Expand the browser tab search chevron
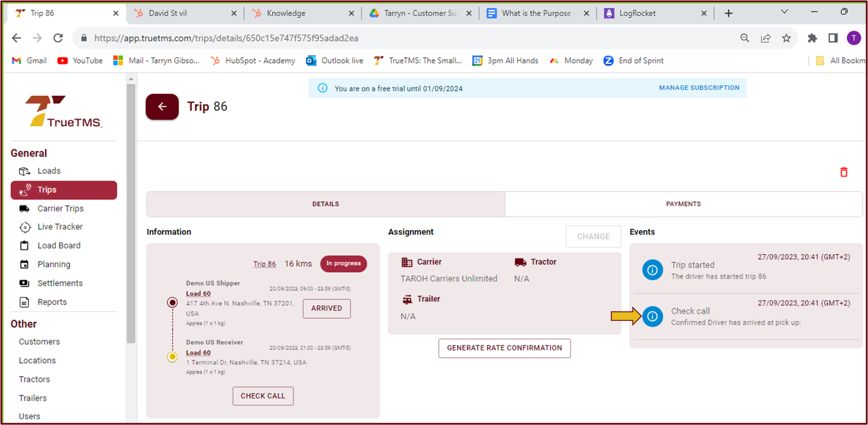The height and width of the screenshot is (425, 868). (784, 12)
